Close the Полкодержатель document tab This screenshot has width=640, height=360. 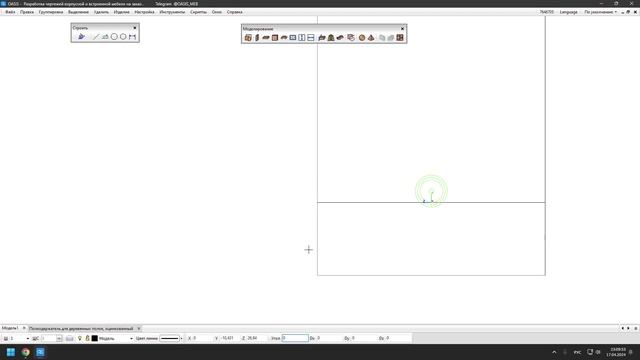pyautogui.click(x=139, y=328)
